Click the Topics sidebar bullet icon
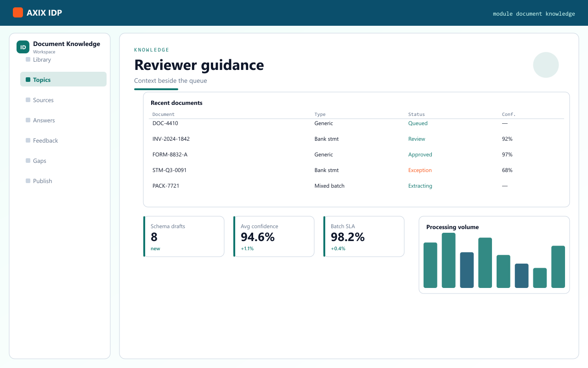 coord(28,80)
